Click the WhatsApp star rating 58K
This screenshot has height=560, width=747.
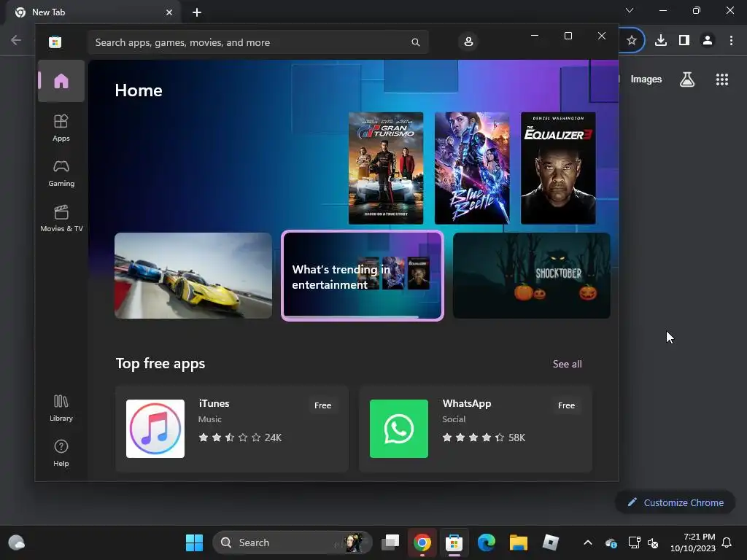[484, 437]
